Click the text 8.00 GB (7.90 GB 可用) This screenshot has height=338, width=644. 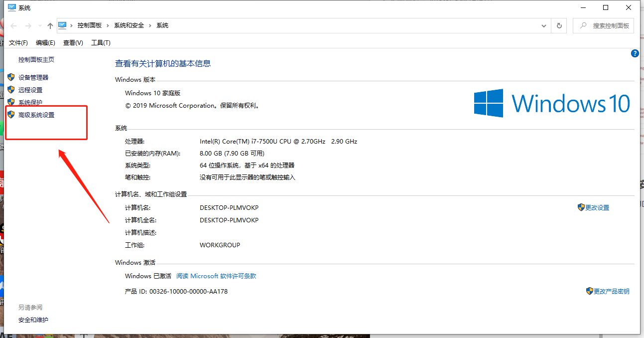coord(232,153)
